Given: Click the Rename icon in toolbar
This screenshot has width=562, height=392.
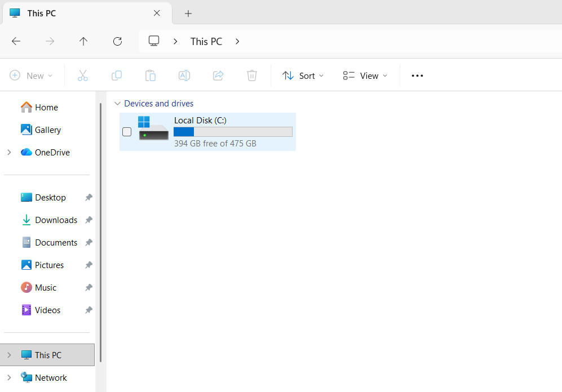Looking at the screenshot, I should (184, 75).
